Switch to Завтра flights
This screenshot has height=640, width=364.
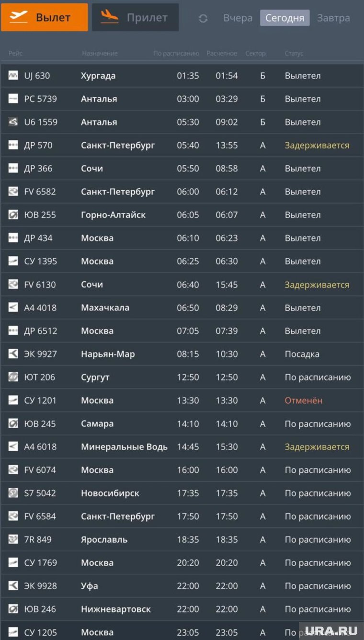point(333,18)
